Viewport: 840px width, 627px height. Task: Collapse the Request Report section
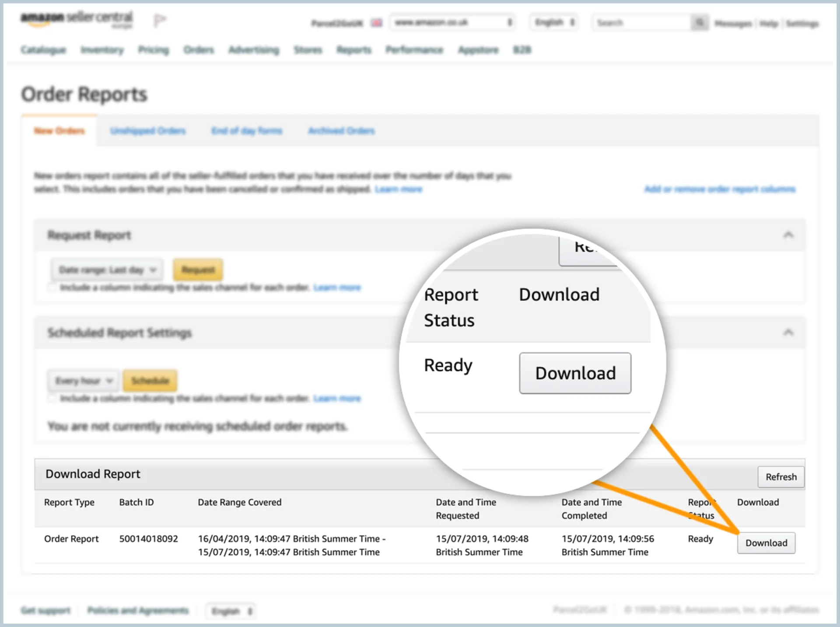789,235
